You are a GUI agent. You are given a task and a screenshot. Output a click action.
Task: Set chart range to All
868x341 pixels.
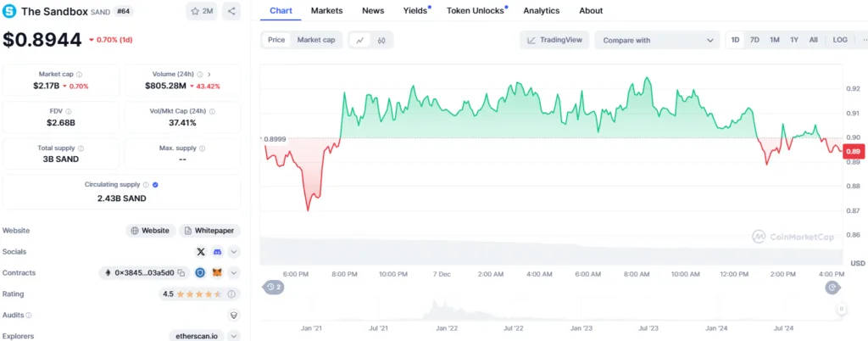(x=813, y=40)
